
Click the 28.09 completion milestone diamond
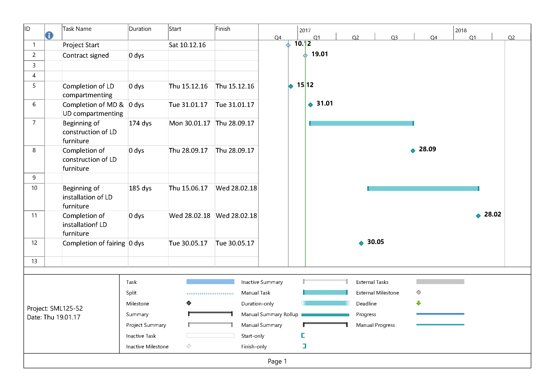click(x=413, y=151)
